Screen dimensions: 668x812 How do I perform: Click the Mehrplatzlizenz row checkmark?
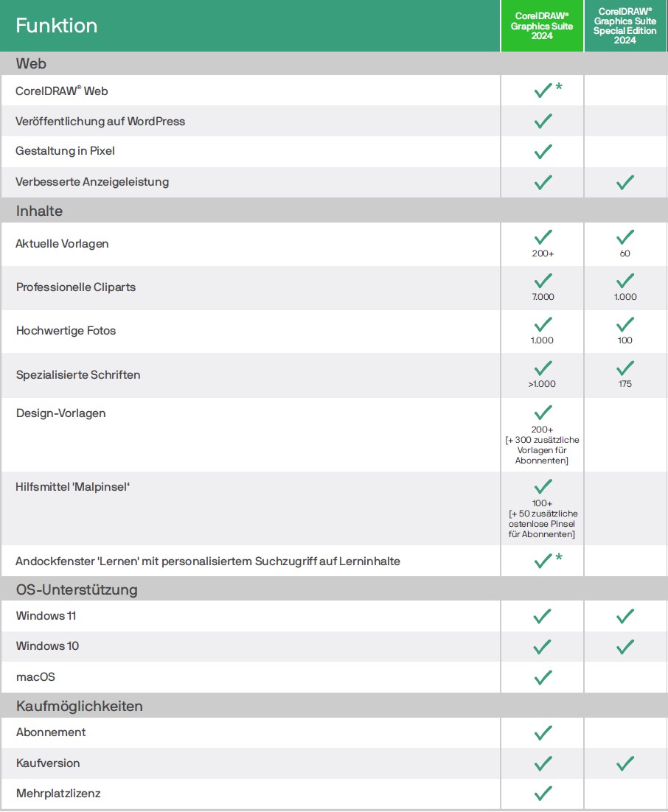[x=543, y=794]
